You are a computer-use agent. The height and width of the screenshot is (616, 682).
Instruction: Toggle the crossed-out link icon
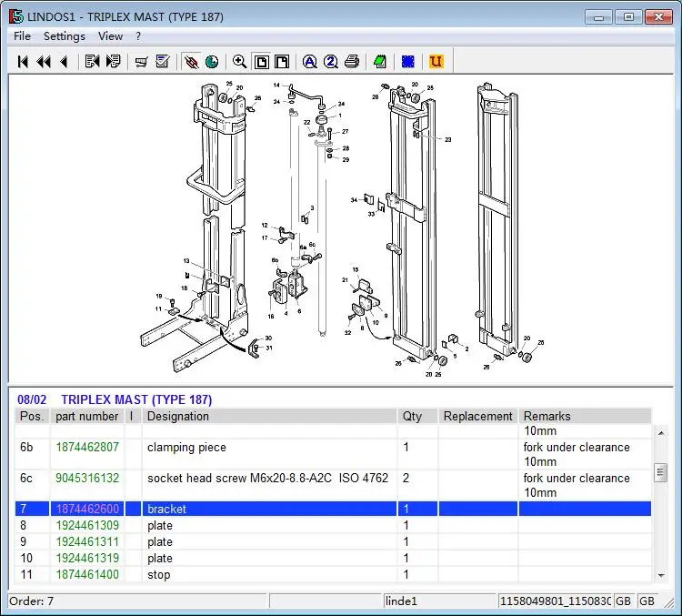191,61
